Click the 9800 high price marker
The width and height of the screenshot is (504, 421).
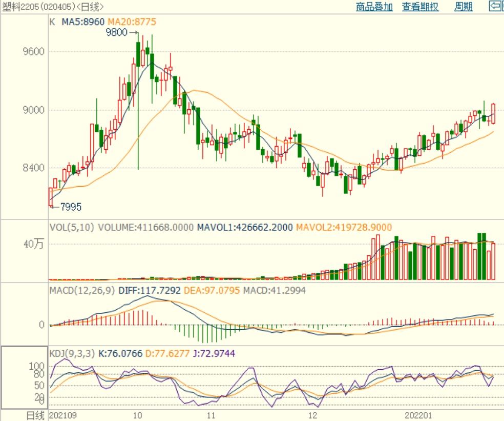[x=116, y=32]
